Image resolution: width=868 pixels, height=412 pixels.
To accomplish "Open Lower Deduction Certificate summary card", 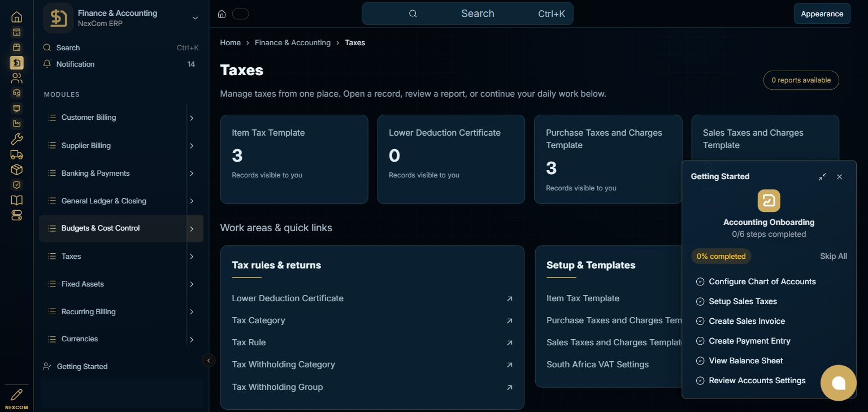I will point(451,159).
